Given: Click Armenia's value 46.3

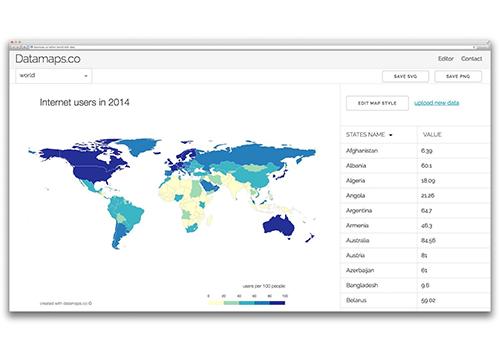Looking at the screenshot, I should (426, 226).
